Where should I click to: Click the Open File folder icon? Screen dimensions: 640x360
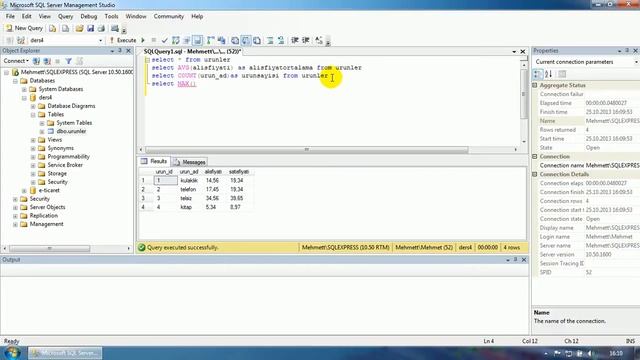[x=79, y=28]
